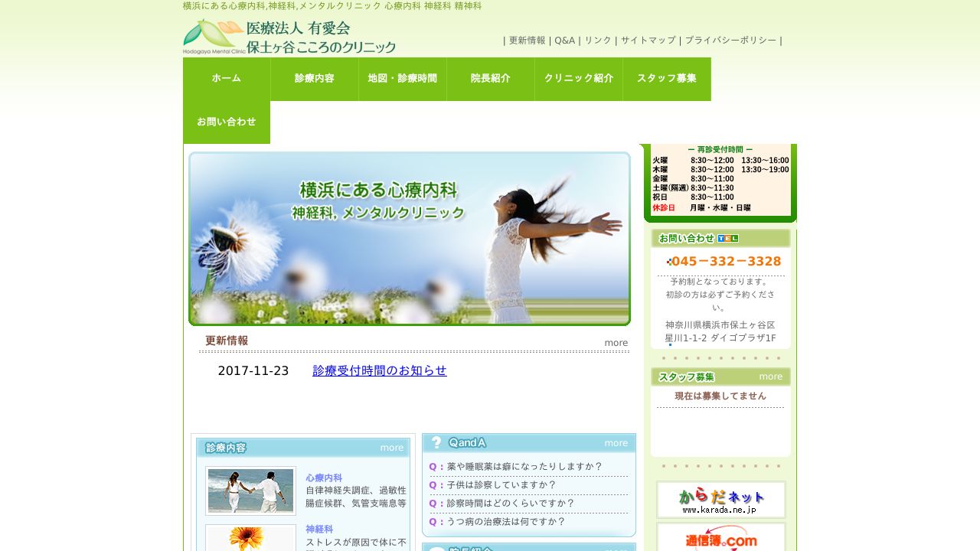Screen dimensions: 980x551
Task: Click the sunflower photo beside 神経科
Action: click(x=250, y=540)
